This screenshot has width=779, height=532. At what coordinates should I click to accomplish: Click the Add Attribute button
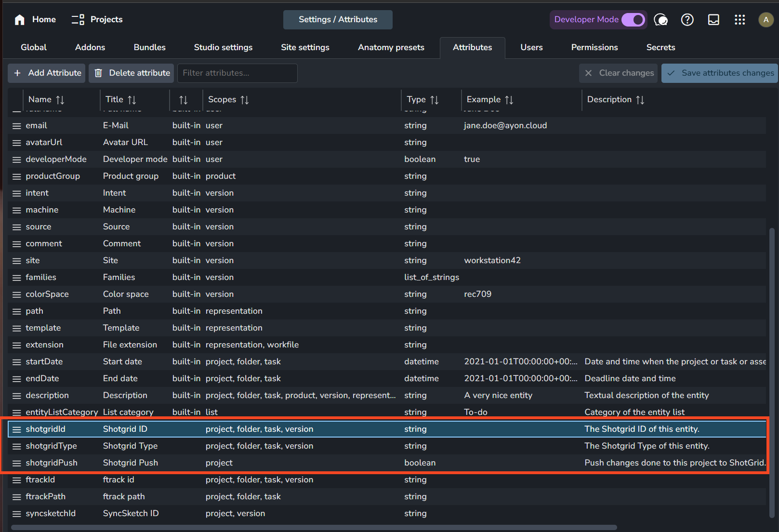(x=47, y=73)
